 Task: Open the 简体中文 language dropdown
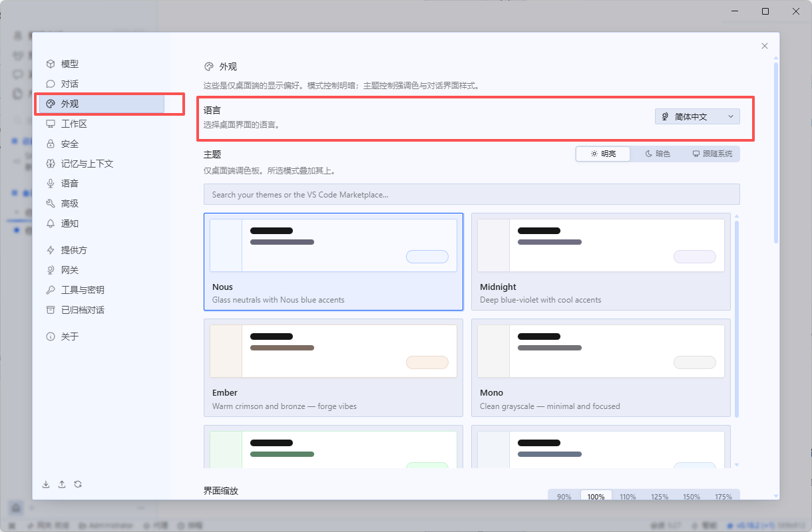(x=698, y=116)
